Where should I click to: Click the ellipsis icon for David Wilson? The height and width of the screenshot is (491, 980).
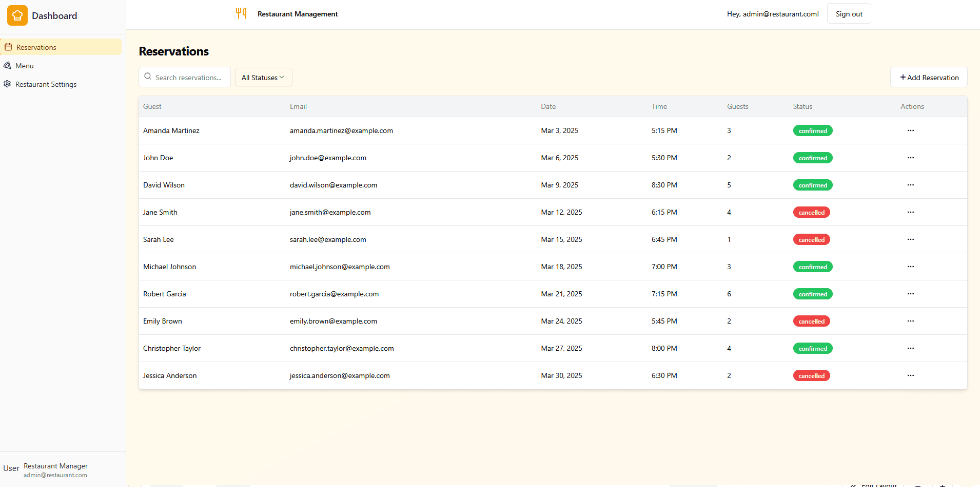pyautogui.click(x=910, y=185)
